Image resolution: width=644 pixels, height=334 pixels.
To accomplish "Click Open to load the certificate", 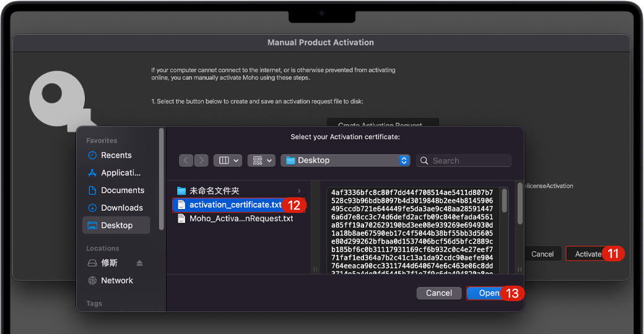I will pos(489,293).
